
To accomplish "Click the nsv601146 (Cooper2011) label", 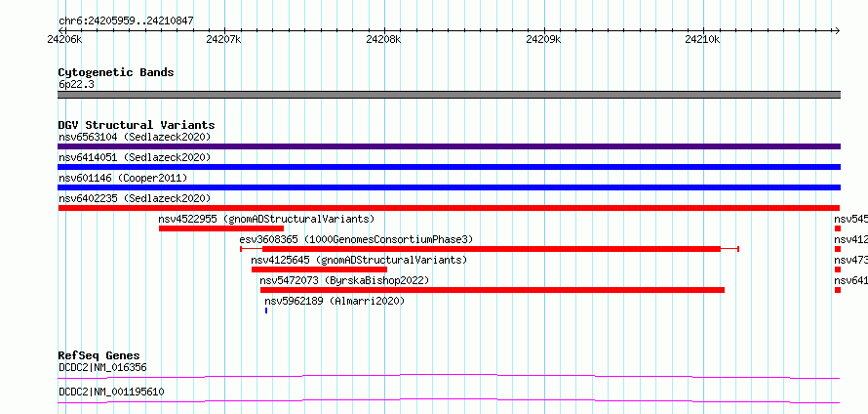I will click(123, 178).
